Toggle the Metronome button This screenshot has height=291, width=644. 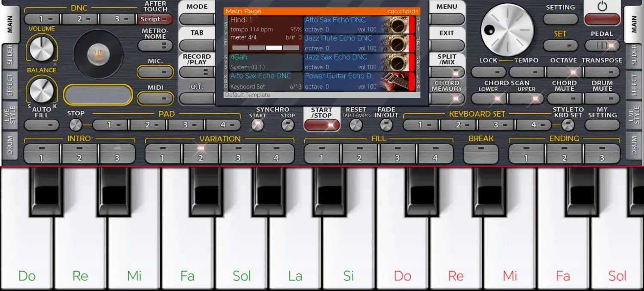click(x=155, y=45)
